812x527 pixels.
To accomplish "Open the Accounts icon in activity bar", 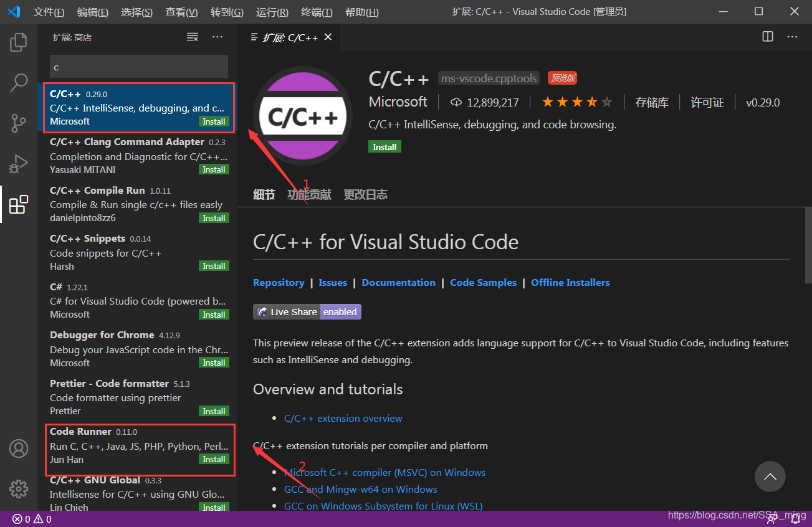I will pyautogui.click(x=19, y=449).
